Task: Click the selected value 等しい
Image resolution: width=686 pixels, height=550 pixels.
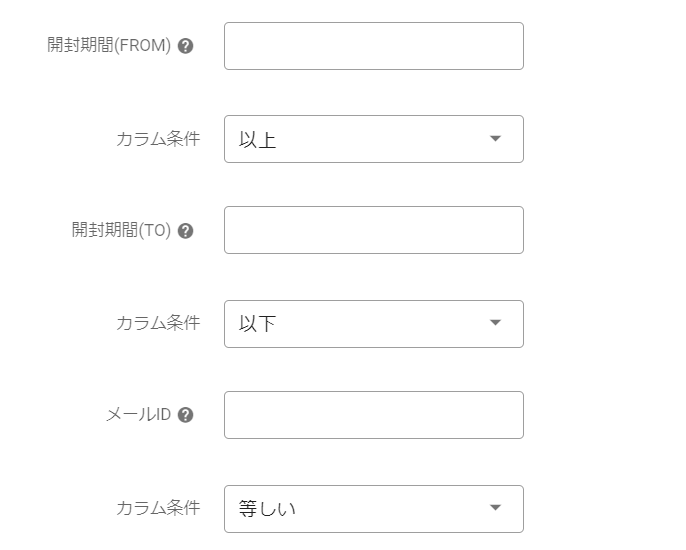Action: 267,509
